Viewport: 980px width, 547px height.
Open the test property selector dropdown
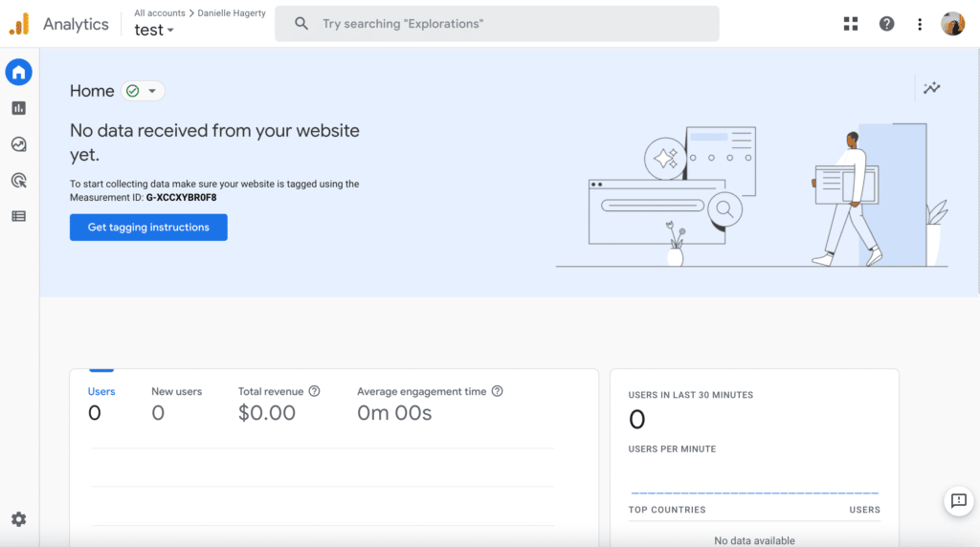pos(154,30)
